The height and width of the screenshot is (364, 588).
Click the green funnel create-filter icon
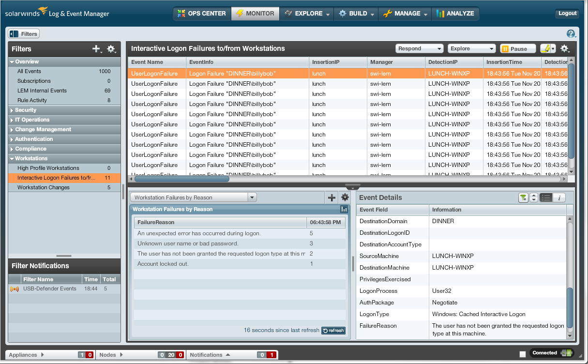coord(523,197)
